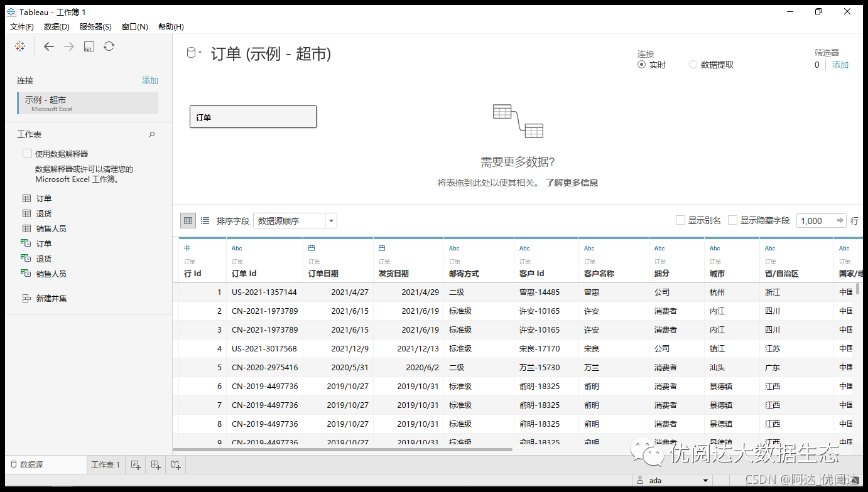Click the Abc type icon above 城市
Viewport: 868px width, 492px height.
click(x=715, y=249)
